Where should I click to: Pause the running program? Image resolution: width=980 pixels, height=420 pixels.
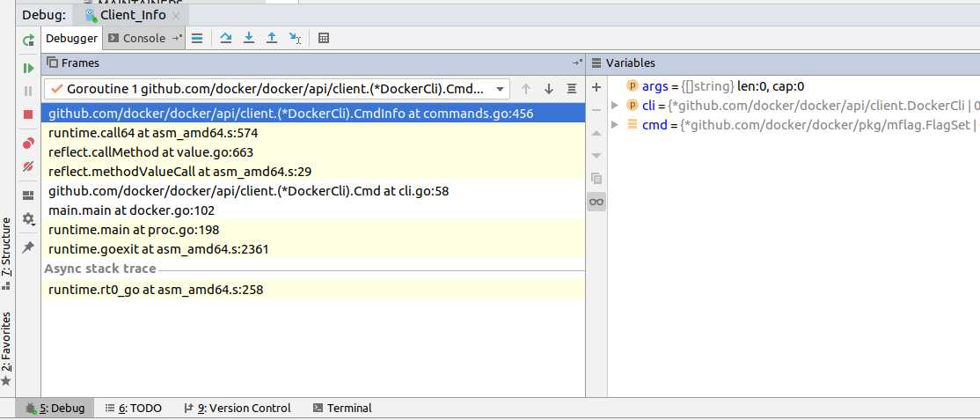tap(28, 91)
